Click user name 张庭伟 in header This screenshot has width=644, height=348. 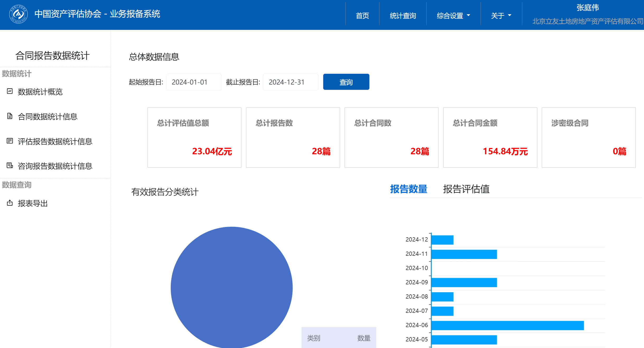587,8
